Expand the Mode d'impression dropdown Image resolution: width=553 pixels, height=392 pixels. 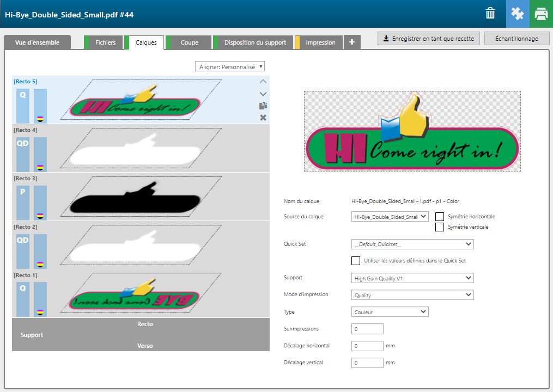(412, 295)
